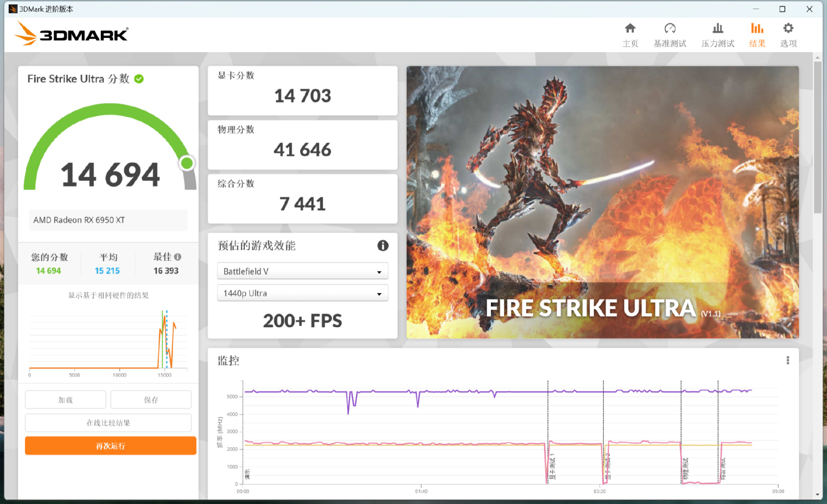Image resolution: width=827 pixels, height=504 pixels.
Task: Click the 监控 monitoring heading
Action: (x=228, y=360)
